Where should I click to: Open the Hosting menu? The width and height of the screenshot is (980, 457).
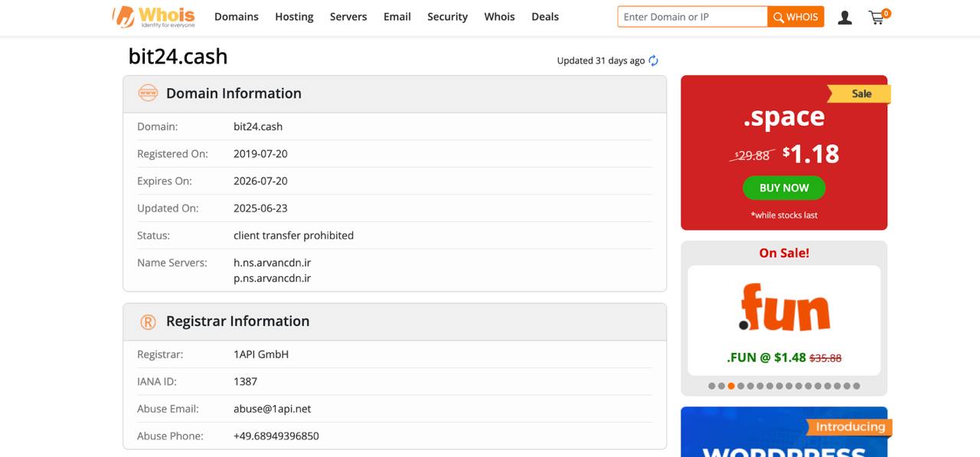[294, 17]
